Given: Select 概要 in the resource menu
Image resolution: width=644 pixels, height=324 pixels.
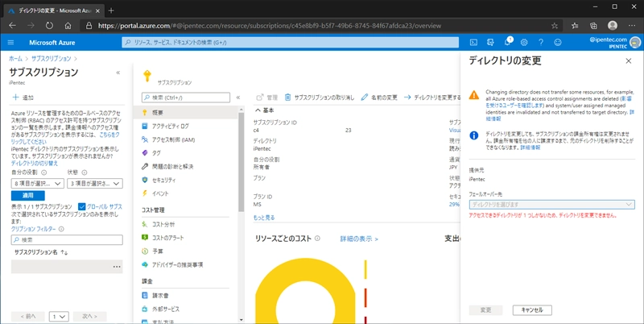Looking at the screenshot, I should pos(186,112).
